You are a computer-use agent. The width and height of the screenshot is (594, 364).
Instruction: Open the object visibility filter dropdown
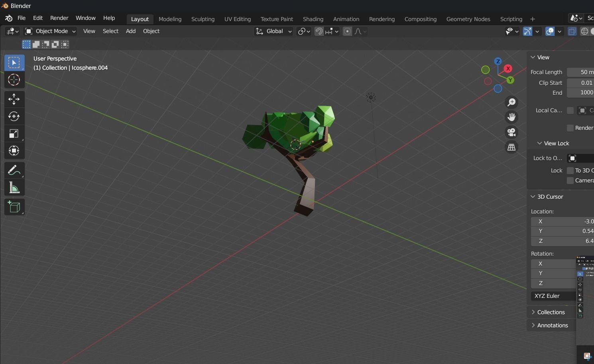pyautogui.click(x=512, y=31)
